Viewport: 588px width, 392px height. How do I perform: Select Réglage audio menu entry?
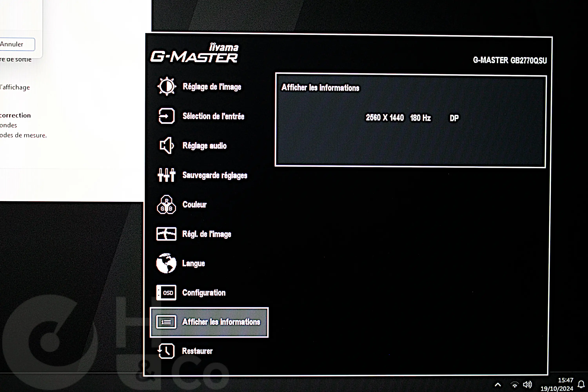[204, 146]
